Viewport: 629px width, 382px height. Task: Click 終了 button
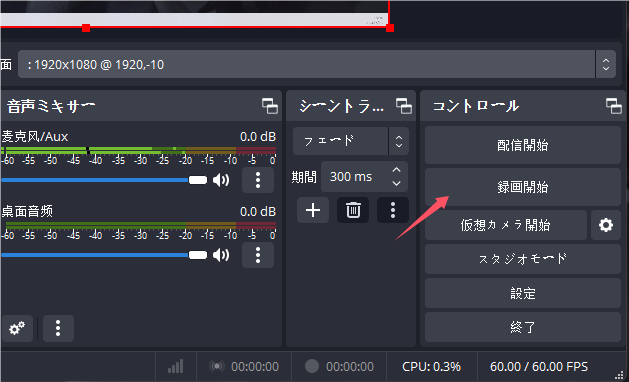[x=523, y=327]
